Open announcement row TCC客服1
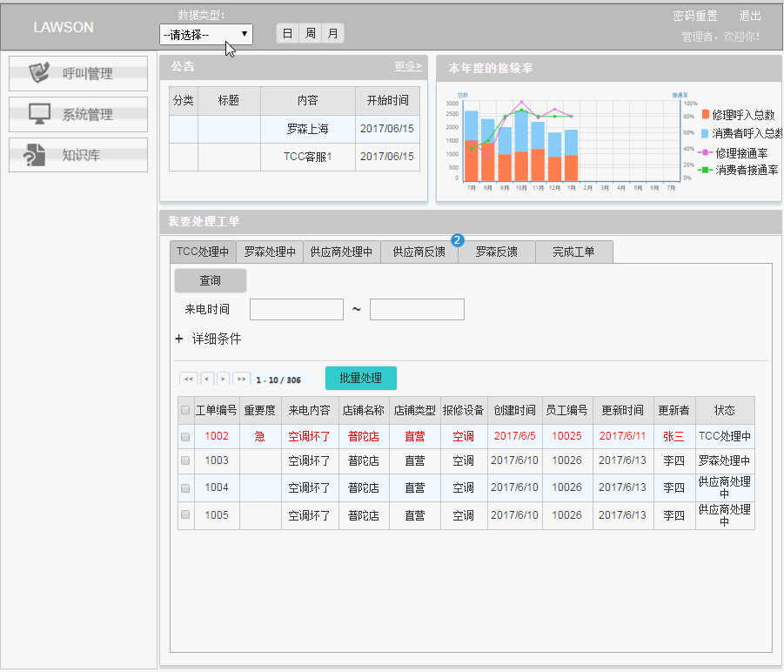 tap(294, 157)
